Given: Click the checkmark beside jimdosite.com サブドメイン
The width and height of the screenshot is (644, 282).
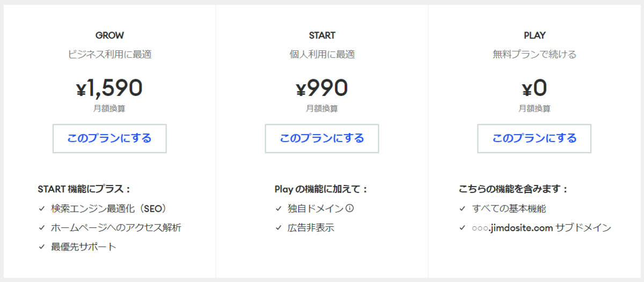Looking at the screenshot, I should 462,228.
